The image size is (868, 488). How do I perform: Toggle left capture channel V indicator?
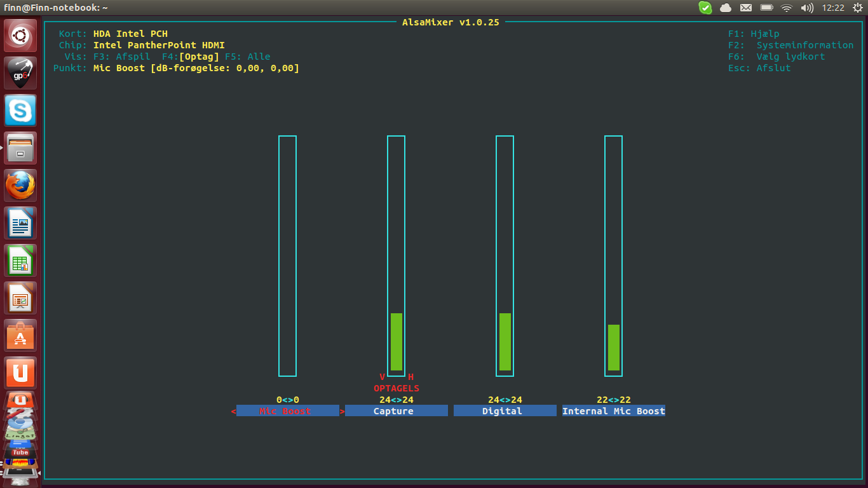(382, 377)
